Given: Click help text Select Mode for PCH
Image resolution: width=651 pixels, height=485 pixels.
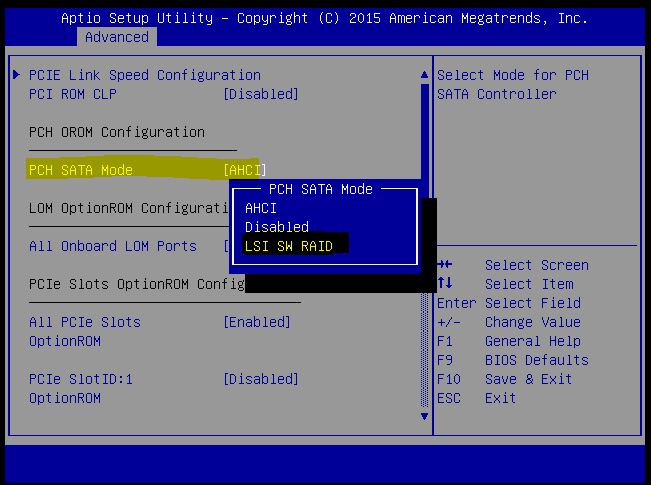Looking at the screenshot, I should pos(513,75).
